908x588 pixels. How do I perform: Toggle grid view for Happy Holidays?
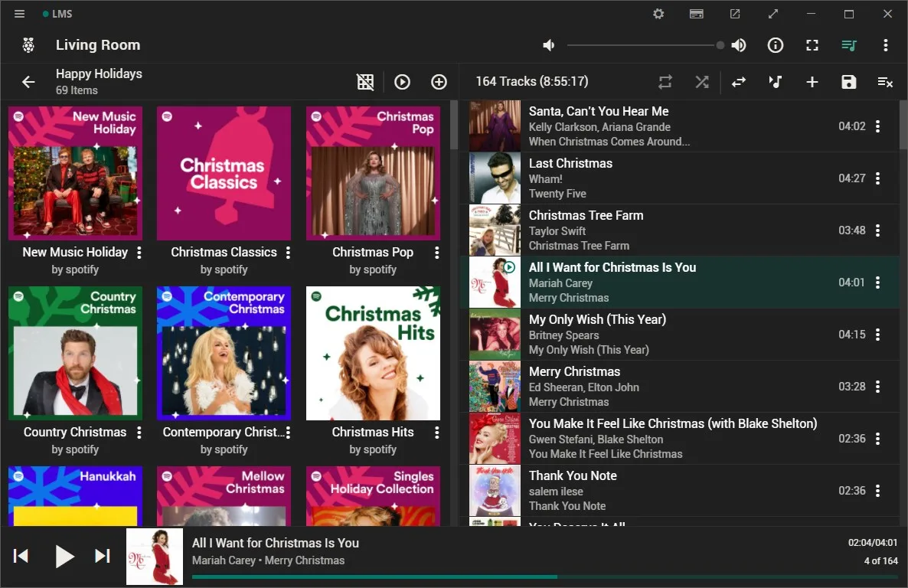tap(365, 82)
